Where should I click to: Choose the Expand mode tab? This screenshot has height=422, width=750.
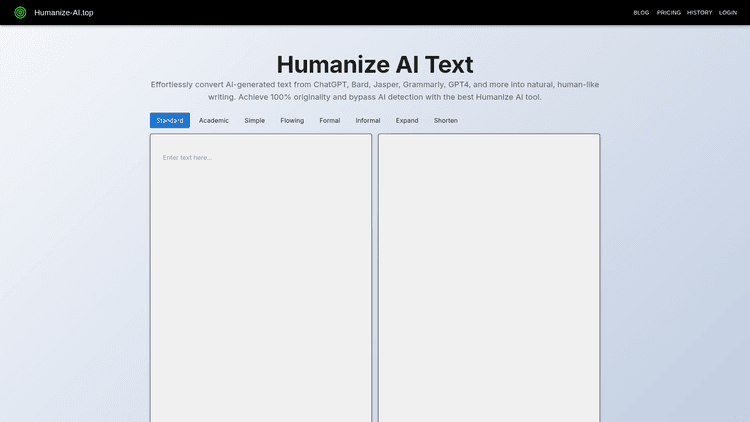point(407,121)
